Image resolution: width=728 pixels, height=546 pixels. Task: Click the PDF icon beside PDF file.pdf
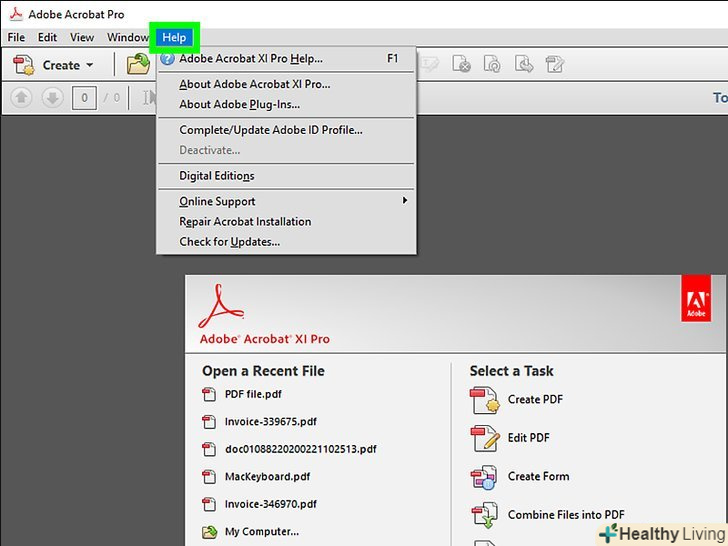[209, 394]
